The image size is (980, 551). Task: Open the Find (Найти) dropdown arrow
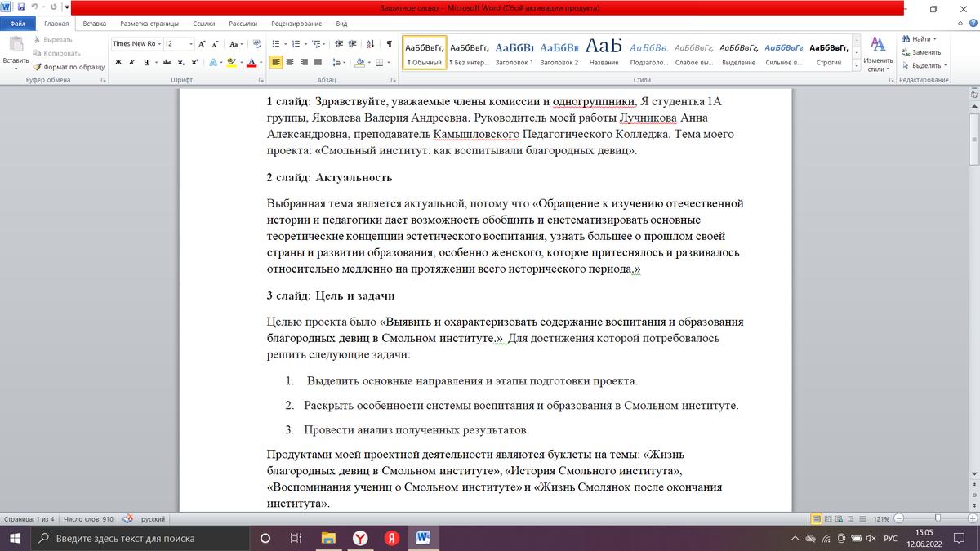(x=936, y=39)
